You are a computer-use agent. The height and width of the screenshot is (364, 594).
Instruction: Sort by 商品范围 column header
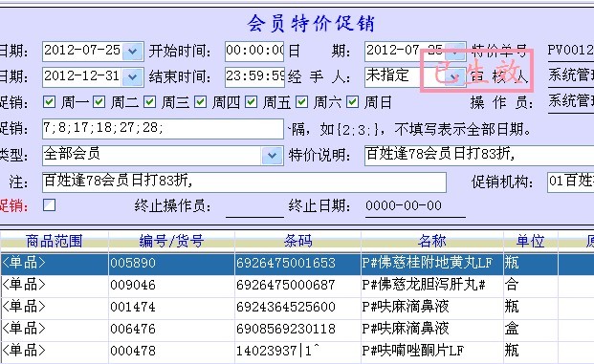click(x=55, y=241)
